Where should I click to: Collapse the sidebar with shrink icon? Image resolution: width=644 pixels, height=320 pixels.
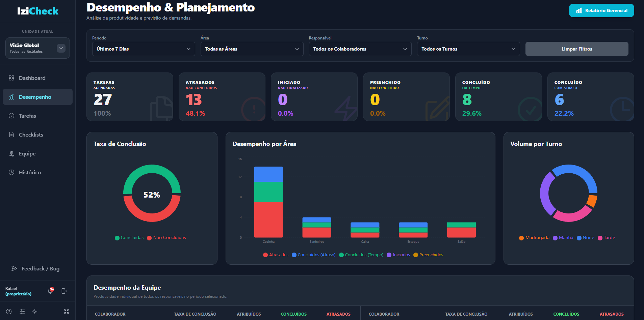click(x=67, y=312)
